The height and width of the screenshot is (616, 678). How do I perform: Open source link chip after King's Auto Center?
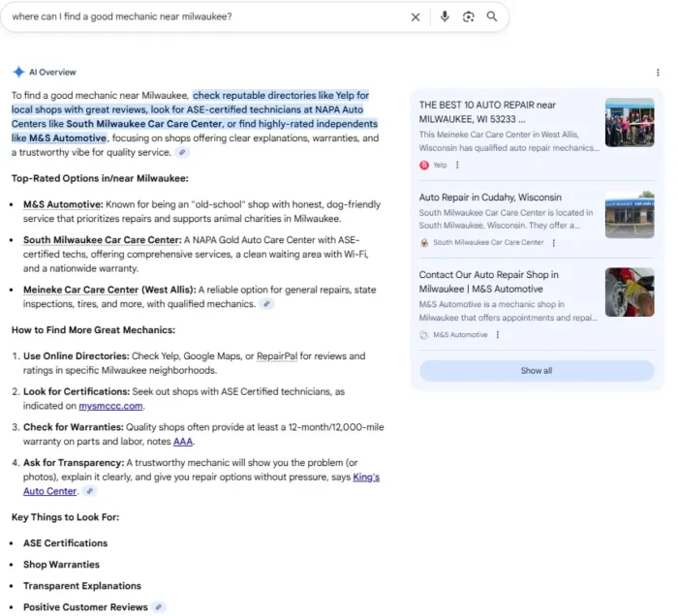89,491
